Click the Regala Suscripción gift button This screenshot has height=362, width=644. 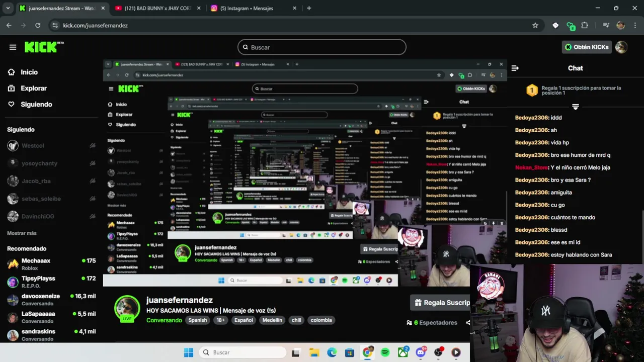tap(440, 303)
